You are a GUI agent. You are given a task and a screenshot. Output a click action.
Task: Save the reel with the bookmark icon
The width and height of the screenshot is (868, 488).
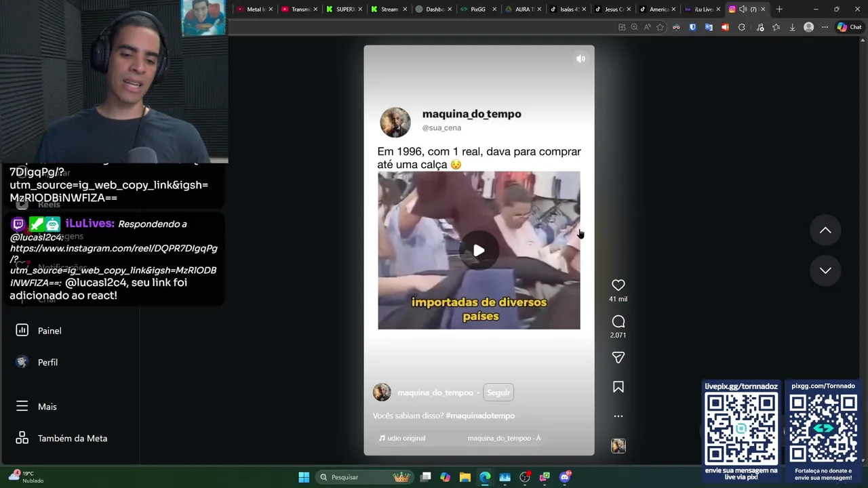pyautogui.click(x=618, y=387)
